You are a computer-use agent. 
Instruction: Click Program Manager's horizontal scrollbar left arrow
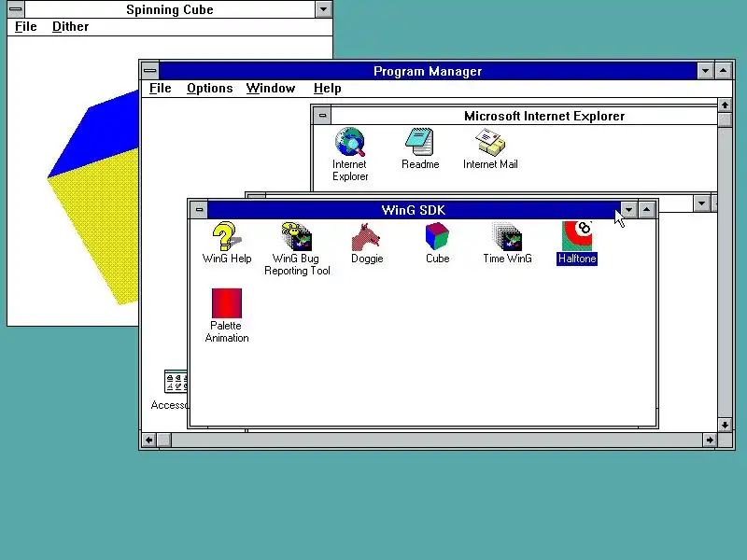[x=149, y=440]
